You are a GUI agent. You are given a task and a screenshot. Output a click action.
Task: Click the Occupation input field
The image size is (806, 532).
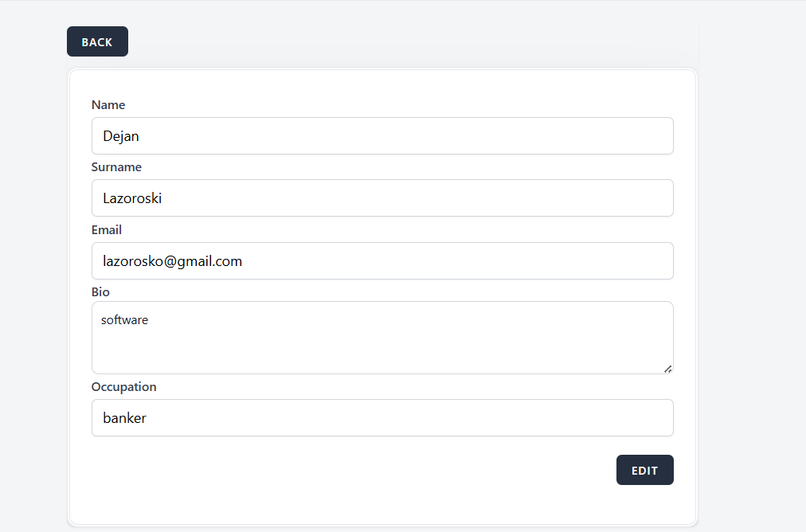tap(382, 418)
